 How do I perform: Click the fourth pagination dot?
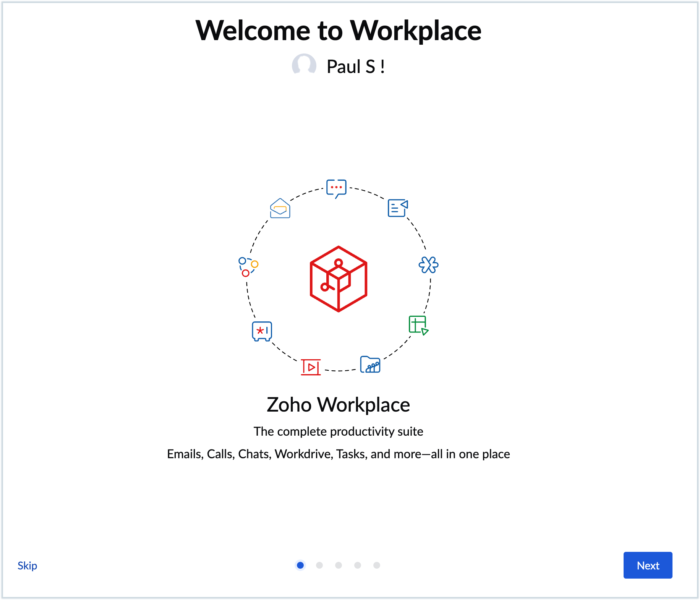(x=358, y=565)
